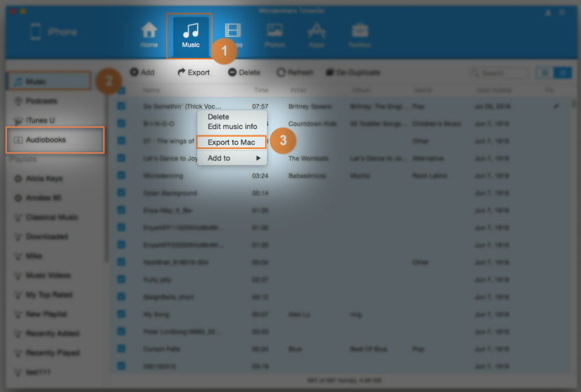This screenshot has width=581, height=392.
Task: Click the Refresh toolbar icon
Action: [281, 72]
